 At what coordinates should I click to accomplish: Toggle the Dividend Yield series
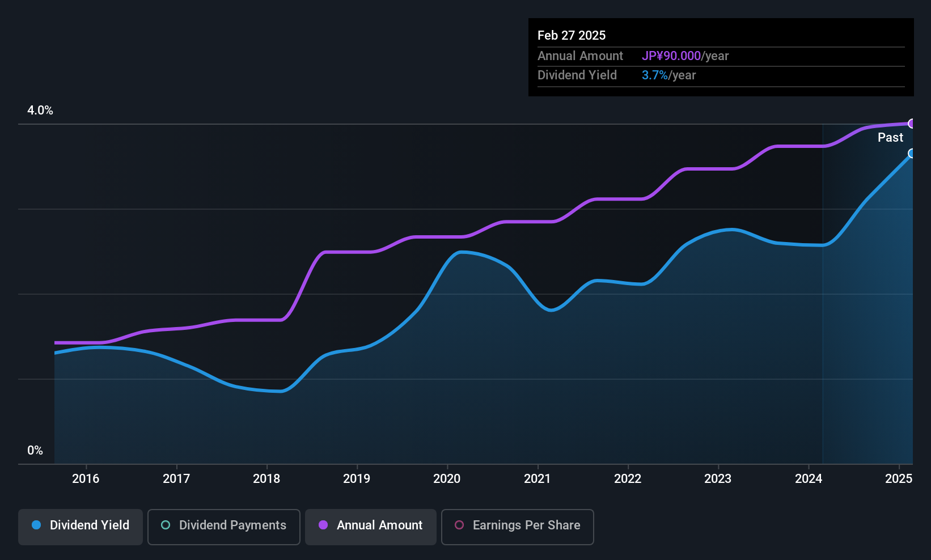pos(81,527)
